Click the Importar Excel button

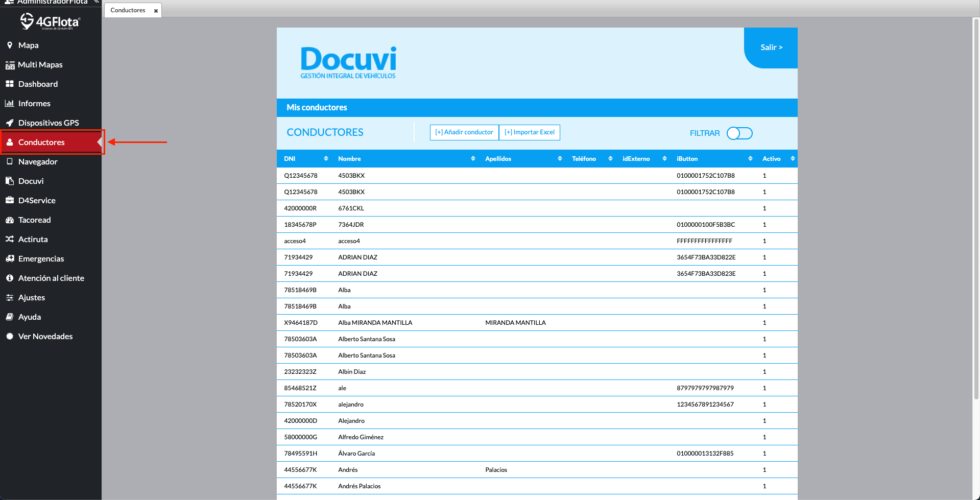tap(530, 132)
